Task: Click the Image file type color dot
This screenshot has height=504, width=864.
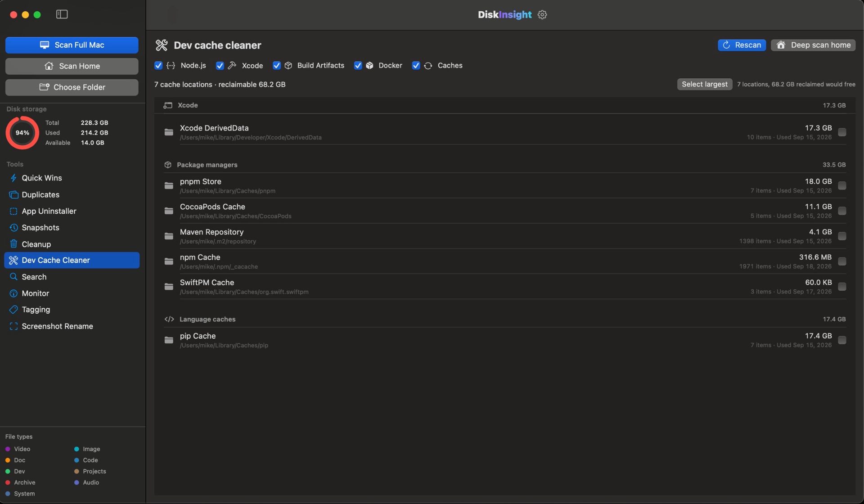Action: (x=76, y=449)
